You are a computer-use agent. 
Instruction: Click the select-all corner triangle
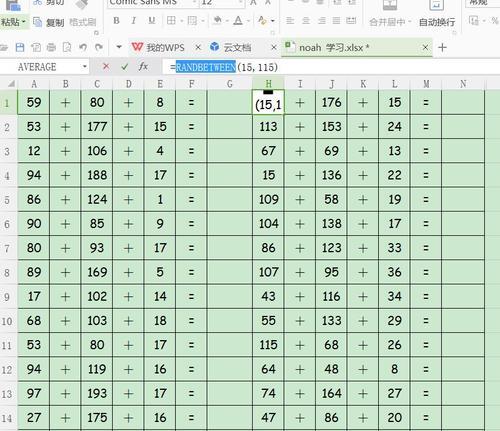11,84
